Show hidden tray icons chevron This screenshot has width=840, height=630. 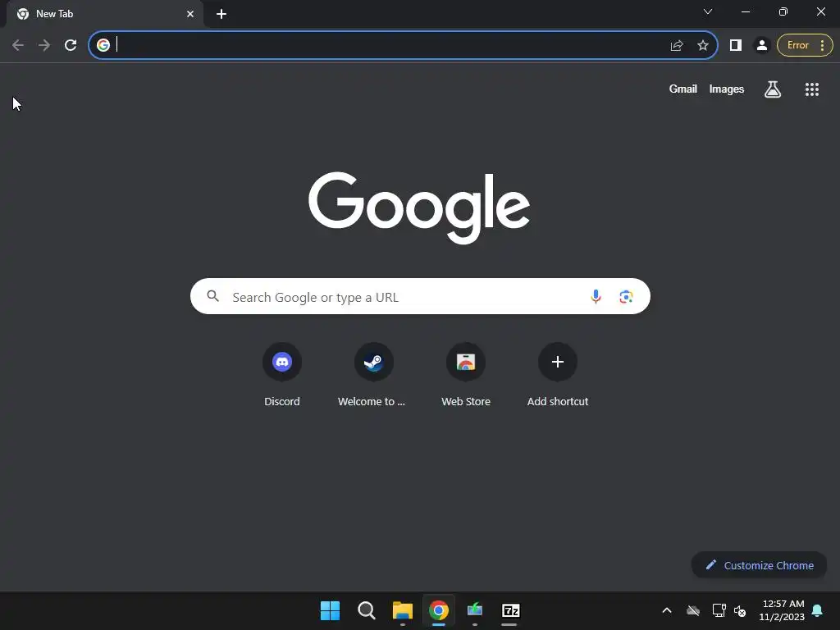tap(667, 610)
